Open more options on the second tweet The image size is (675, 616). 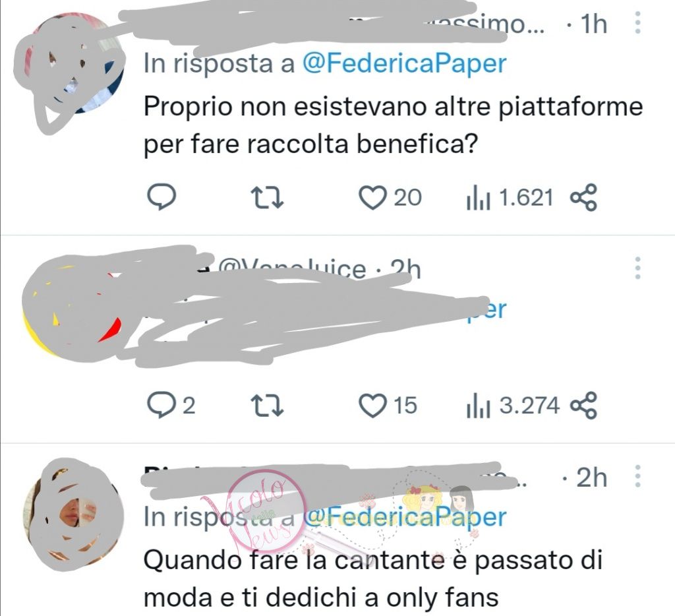pyautogui.click(x=637, y=268)
